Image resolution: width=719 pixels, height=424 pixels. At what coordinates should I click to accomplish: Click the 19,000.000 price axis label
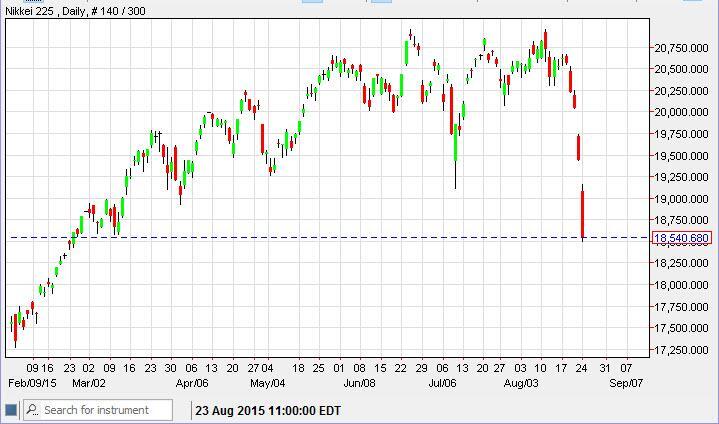pos(681,199)
